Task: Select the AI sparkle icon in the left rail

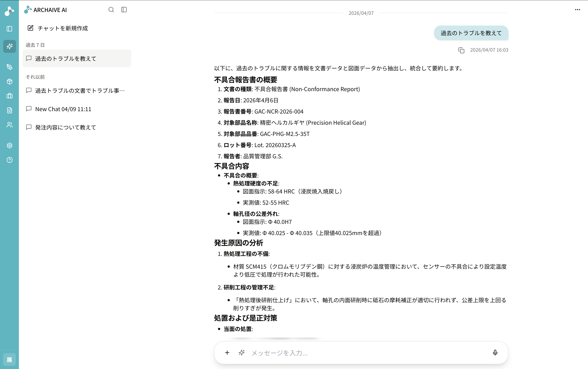Action: [x=10, y=46]
